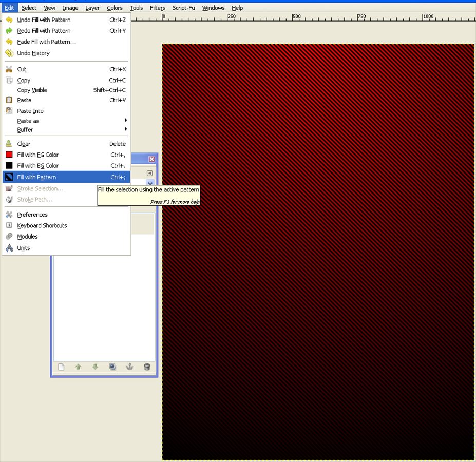
Task: Anchor the floating layer
Action: click(x=130, y=367)
